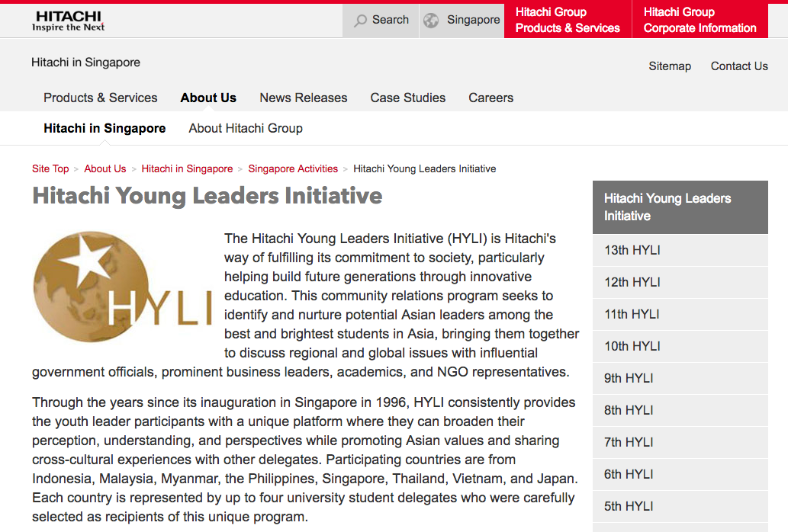Open Hitachi Group Corporate Information
788x532 pixels.
click(700, 21)
